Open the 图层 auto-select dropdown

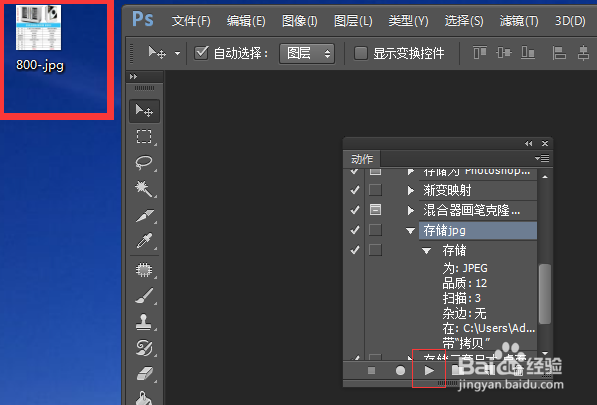tap(307, 53)
